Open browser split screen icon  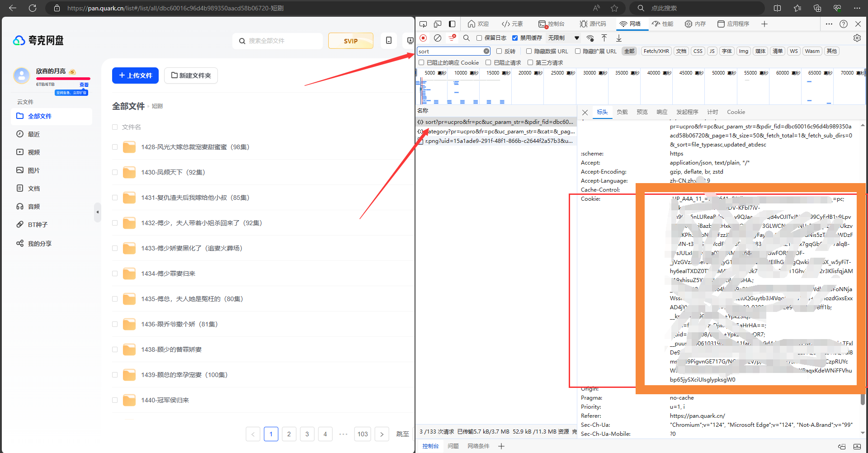(778, 8)
